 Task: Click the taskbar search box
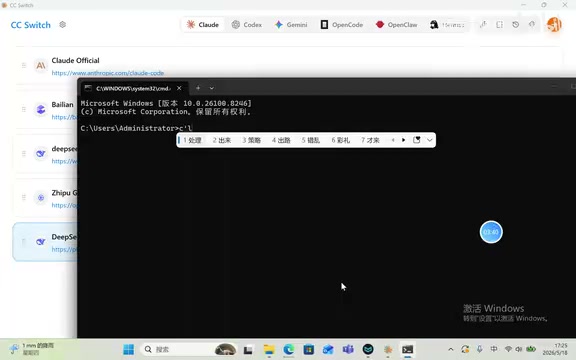(x=190, y=349)
